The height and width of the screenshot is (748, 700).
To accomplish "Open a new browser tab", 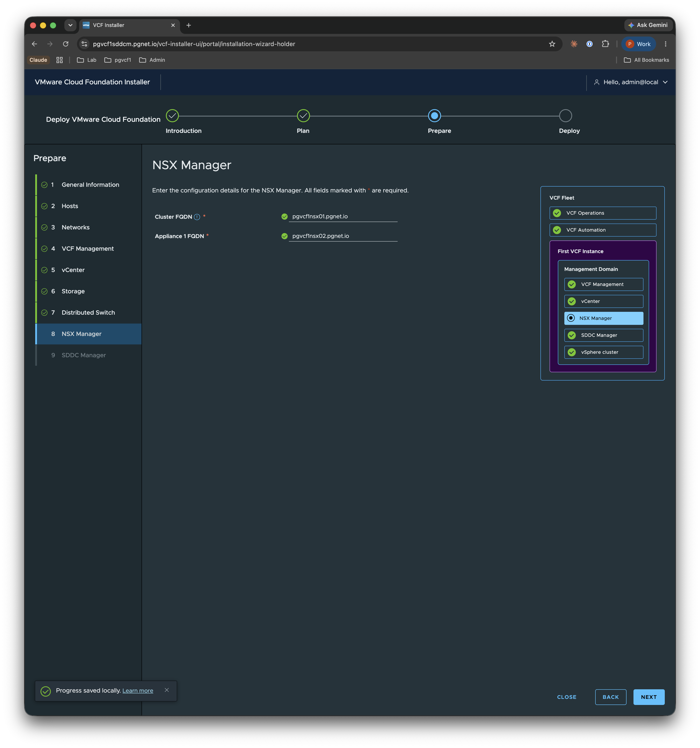I will point(188,25).
